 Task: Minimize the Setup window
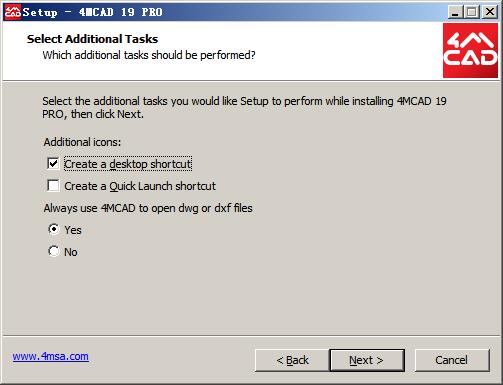[x=455, y=12]
